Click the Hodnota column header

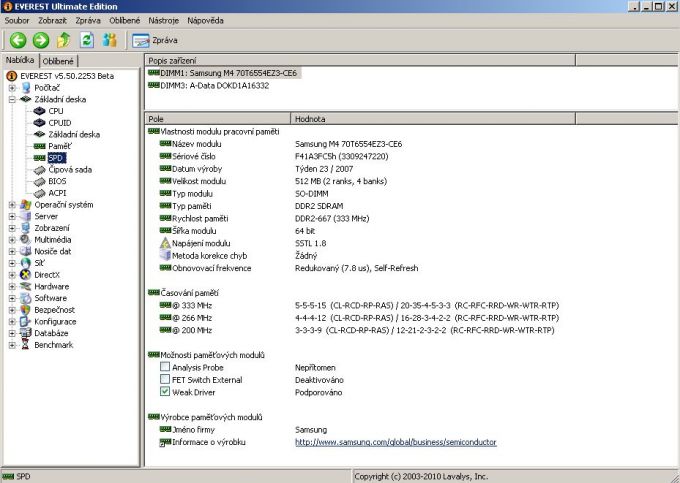click(433, 118)
